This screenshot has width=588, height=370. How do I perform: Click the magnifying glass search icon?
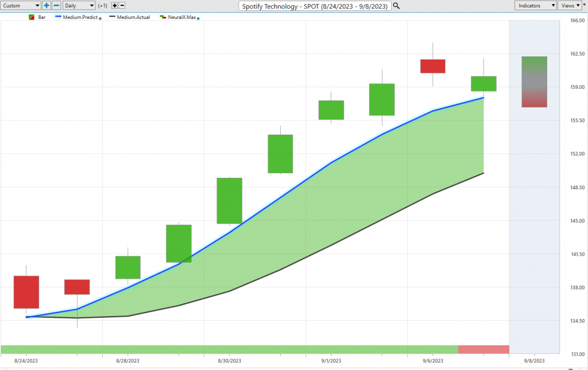click(396, 6)
